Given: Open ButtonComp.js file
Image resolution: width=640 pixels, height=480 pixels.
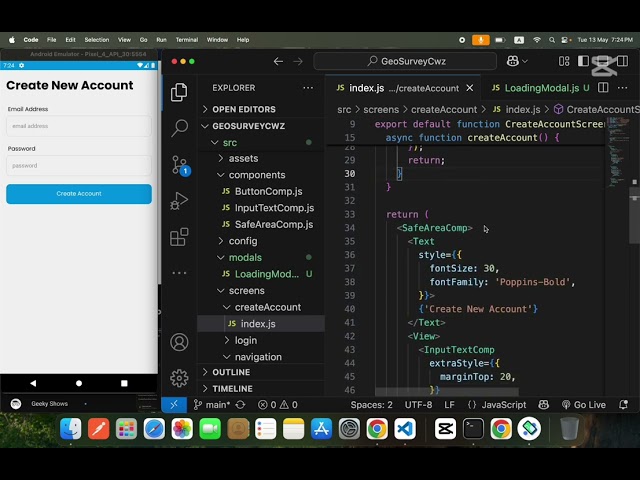Looking at the screenshot, I should [261, 191].
